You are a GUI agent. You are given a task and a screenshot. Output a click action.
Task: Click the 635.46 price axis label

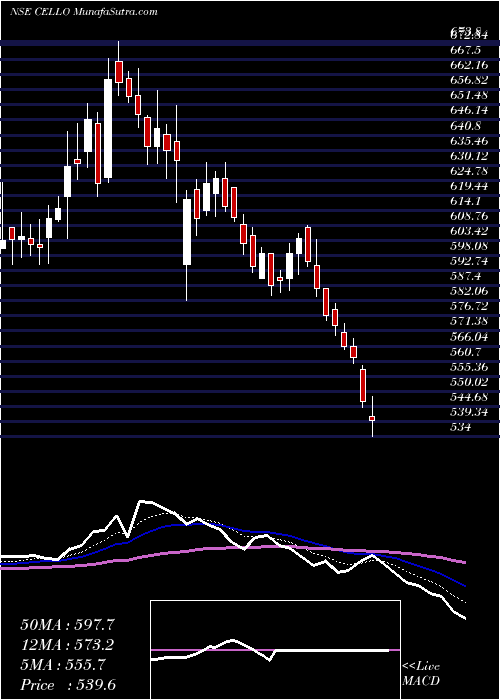469,141
